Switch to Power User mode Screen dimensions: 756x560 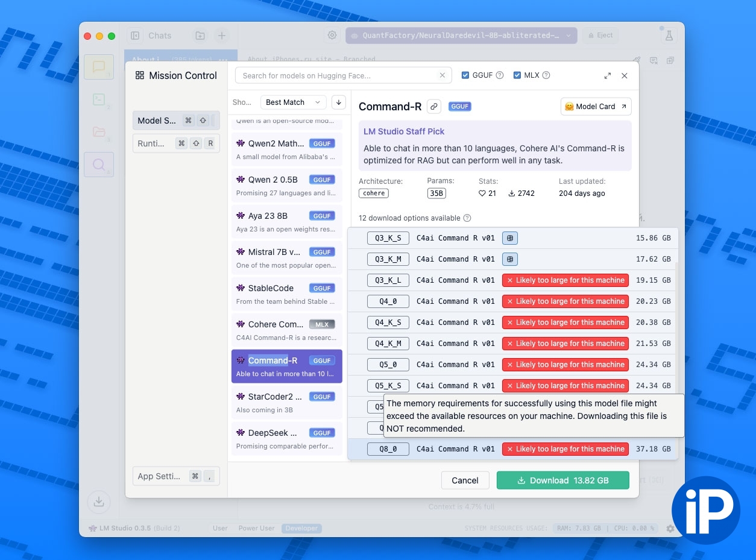pos(257,529)
